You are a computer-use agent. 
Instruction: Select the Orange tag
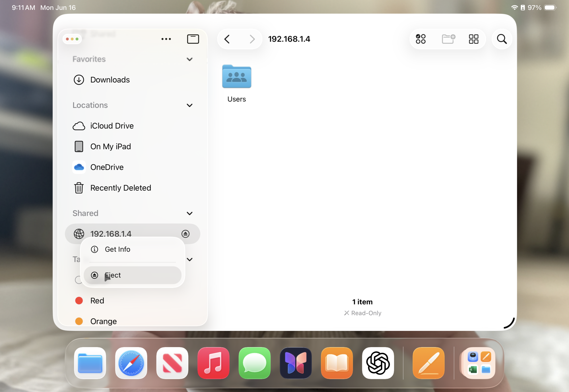(103, 321)
